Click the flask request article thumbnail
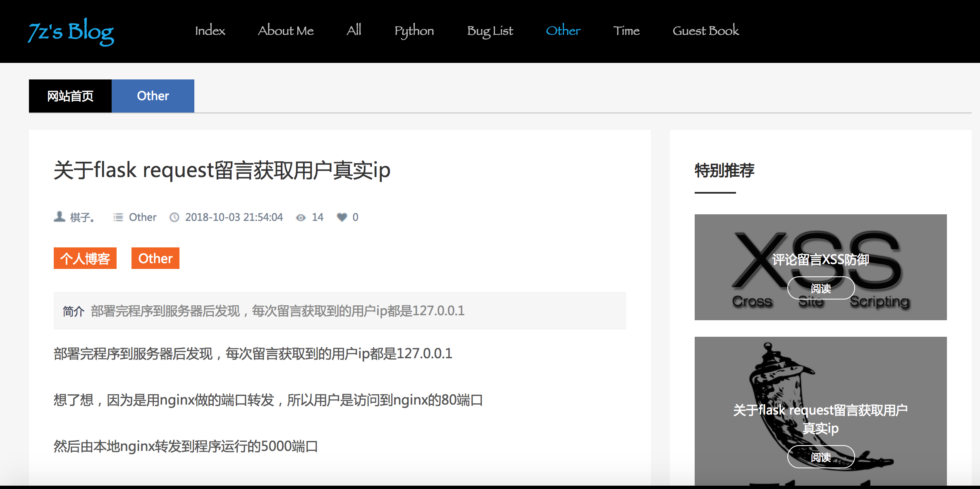Screen dimensions: 980x489 (821, 413)
